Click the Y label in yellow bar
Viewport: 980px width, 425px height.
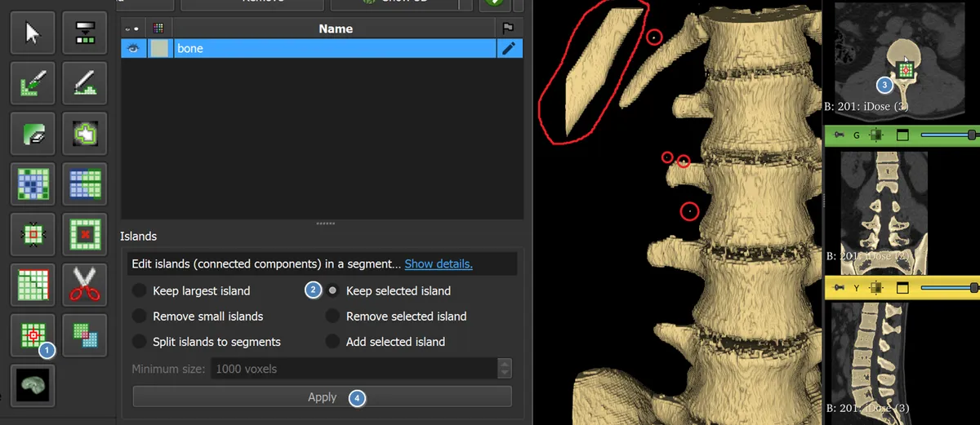857,289
